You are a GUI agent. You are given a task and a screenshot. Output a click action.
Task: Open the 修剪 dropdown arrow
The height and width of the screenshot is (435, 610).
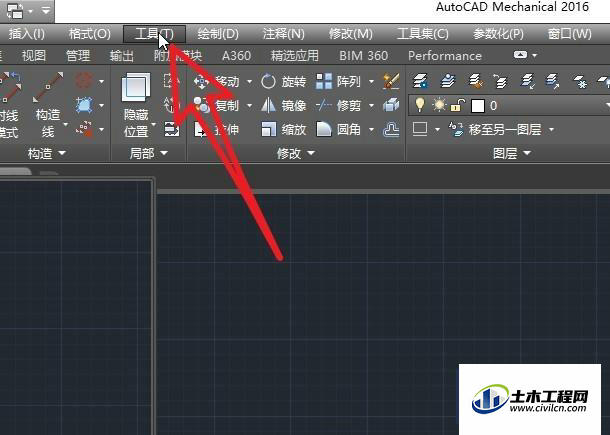click(x=371, y=105)
